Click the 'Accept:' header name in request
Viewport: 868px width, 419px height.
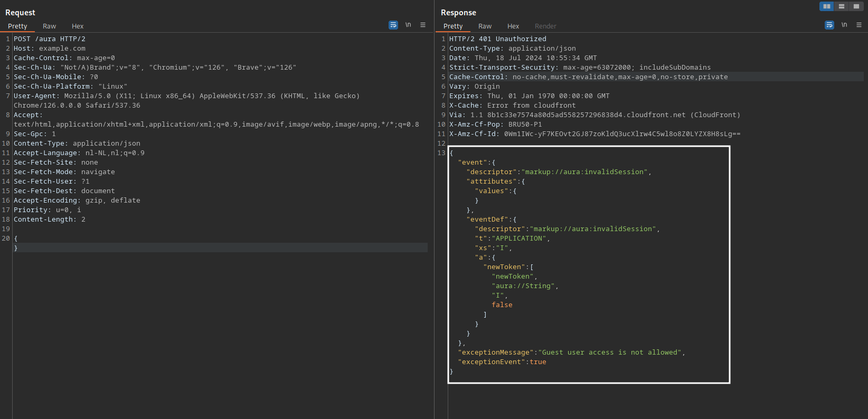(x=29, y=115)
